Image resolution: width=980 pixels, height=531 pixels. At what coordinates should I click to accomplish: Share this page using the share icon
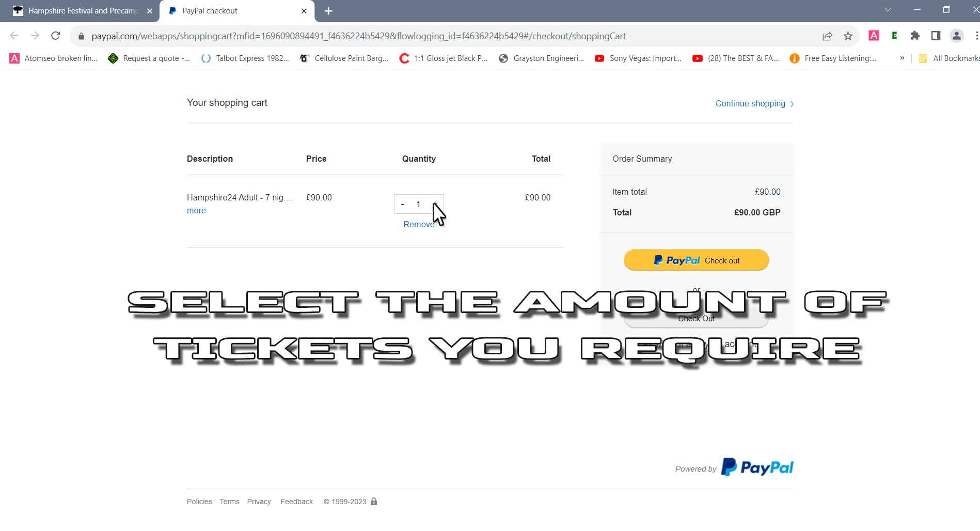[827, 36]
